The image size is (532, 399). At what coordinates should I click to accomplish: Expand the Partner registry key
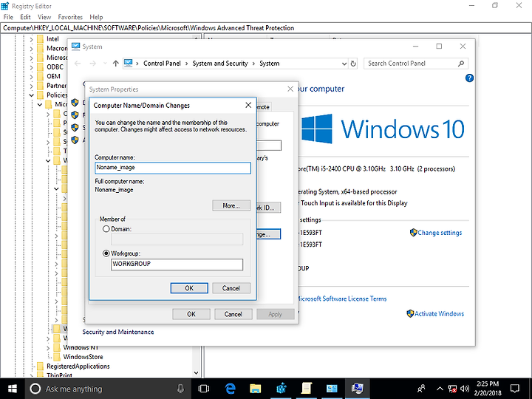[x=31, y=86]
